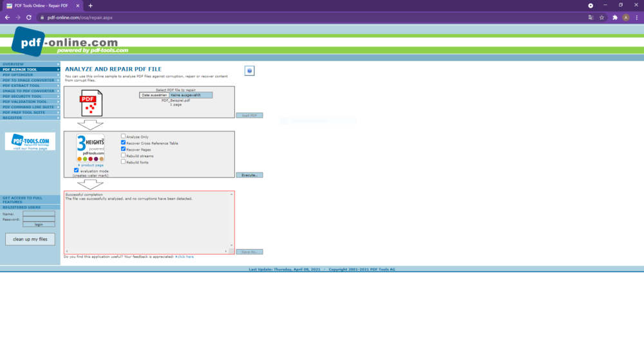This screenshot has height=352, width=644.
Task: Open PDF Command Line Suite menu item
Action: (30, 107)
